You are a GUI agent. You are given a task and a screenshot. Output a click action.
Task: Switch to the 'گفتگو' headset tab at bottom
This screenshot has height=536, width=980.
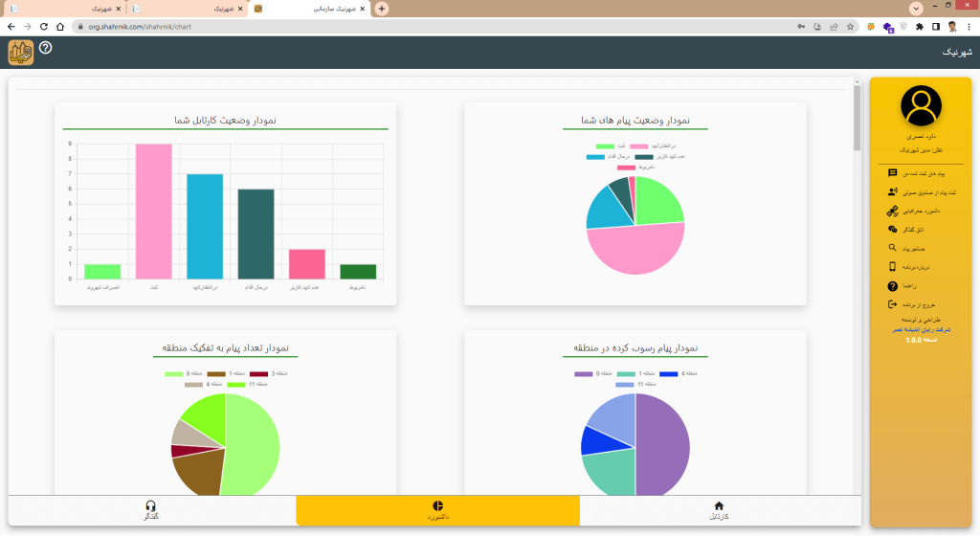[151, 510]
